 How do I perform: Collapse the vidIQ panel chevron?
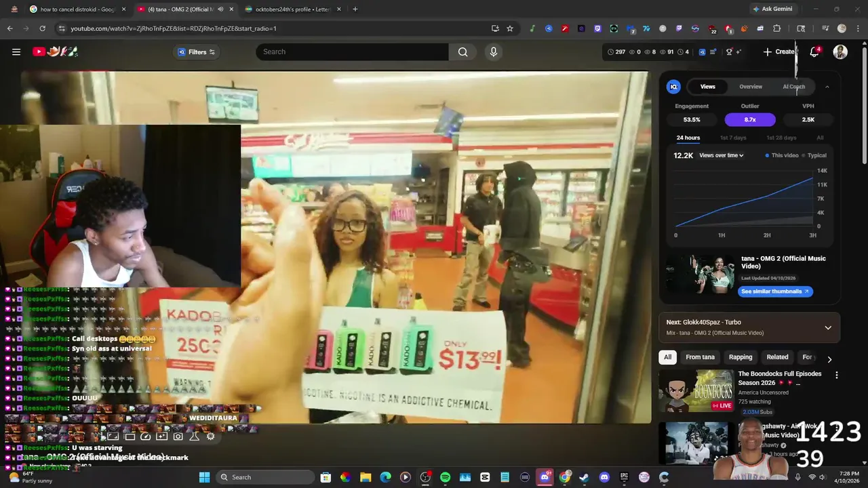(x=827, y=87)
